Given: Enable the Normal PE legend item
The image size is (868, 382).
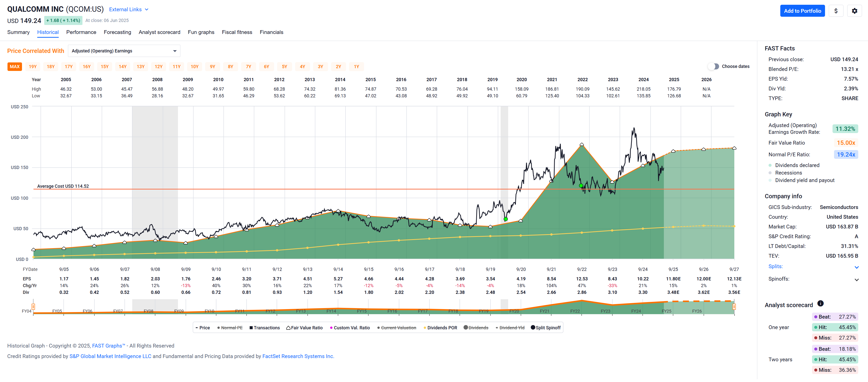Looking at the screenshot, I should (230, 328).
